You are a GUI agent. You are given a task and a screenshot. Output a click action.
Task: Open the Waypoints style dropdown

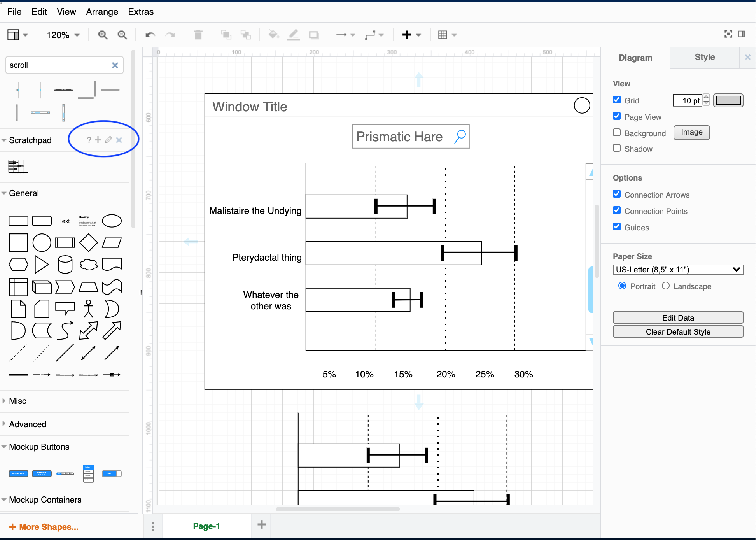[374, 35]
